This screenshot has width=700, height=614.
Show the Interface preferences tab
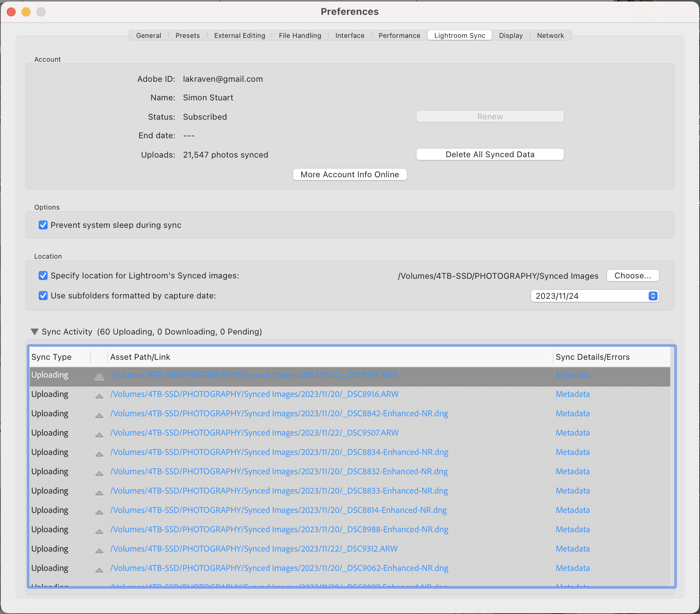350,35
